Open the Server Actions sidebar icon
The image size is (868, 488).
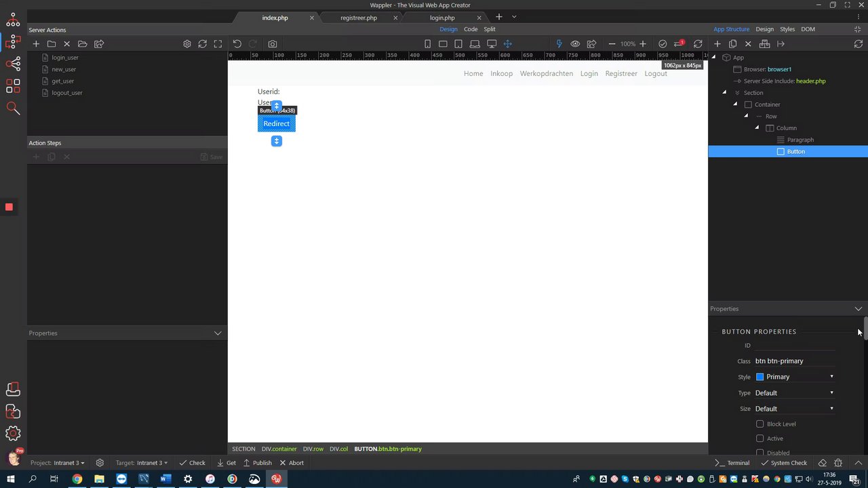tap(13, 42)
